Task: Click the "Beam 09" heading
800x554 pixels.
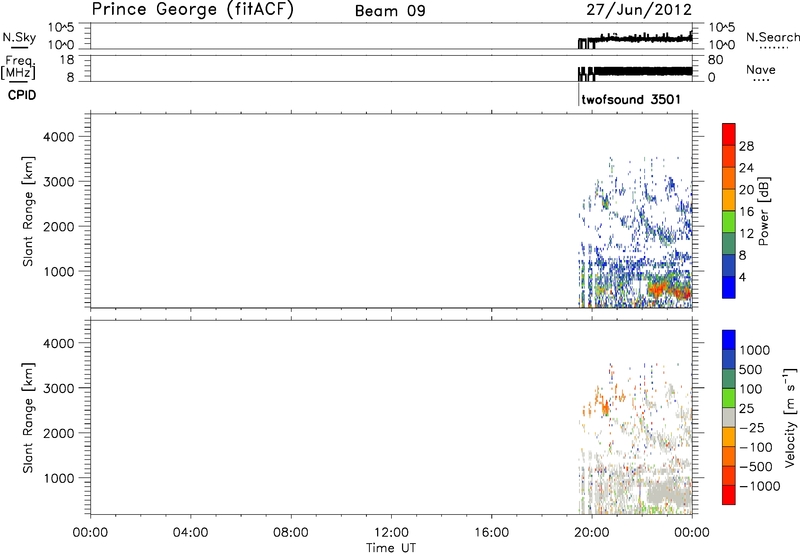Action: coord(390,11)
